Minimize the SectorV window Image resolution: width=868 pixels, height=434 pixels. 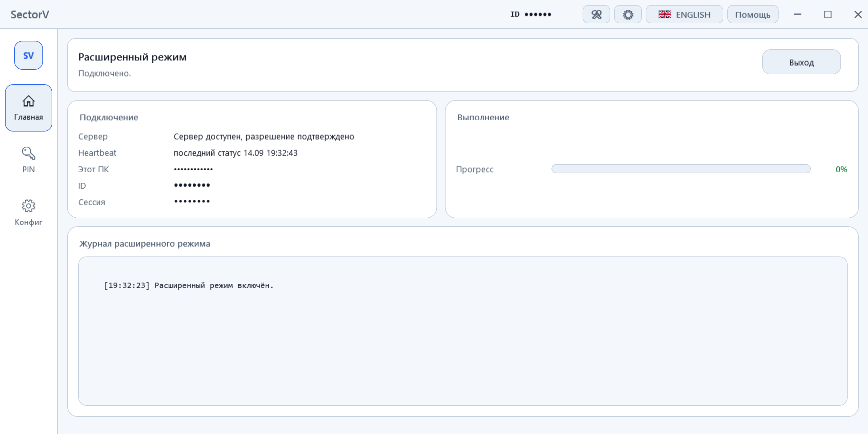pyautogui.click(x=798, y=14)
